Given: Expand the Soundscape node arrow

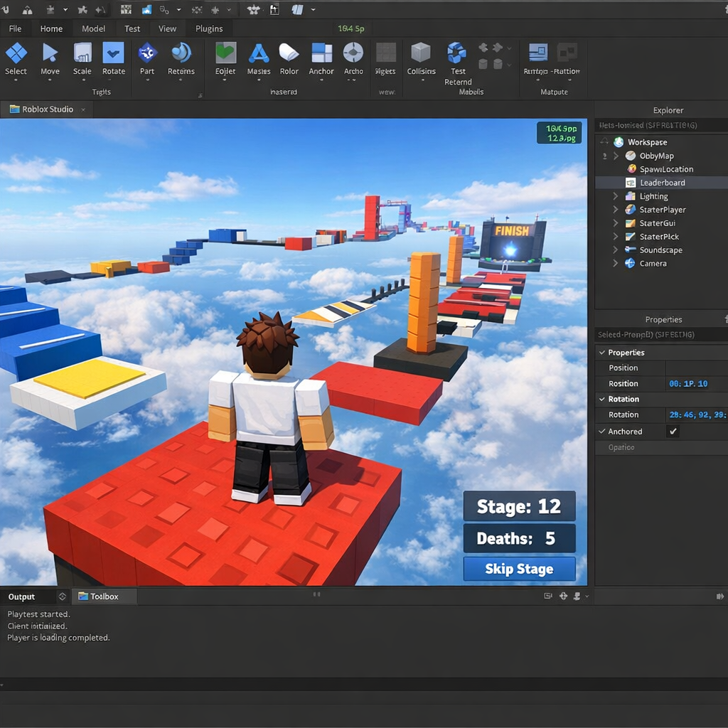Looking at the screenshot, I should (x=616, y=250).
